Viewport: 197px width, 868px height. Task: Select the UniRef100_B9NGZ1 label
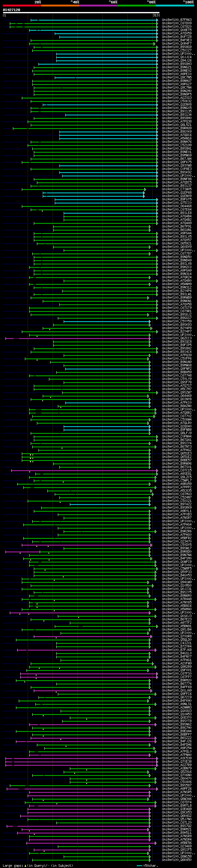tap(177, 67)
